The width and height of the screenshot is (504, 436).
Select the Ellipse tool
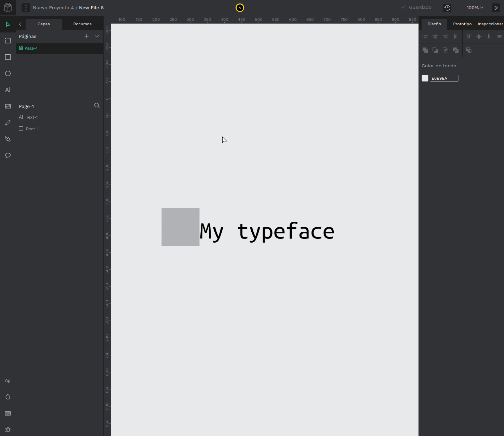click(x=8, y=73)
